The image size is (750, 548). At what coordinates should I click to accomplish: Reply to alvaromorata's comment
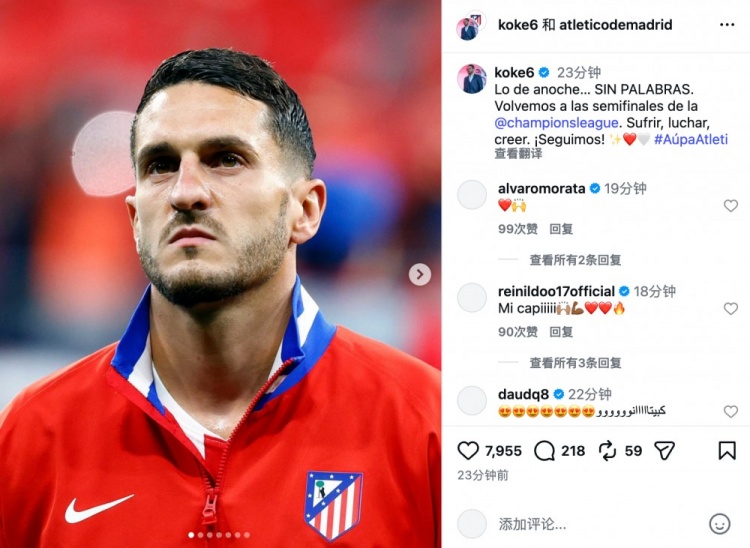561,229
